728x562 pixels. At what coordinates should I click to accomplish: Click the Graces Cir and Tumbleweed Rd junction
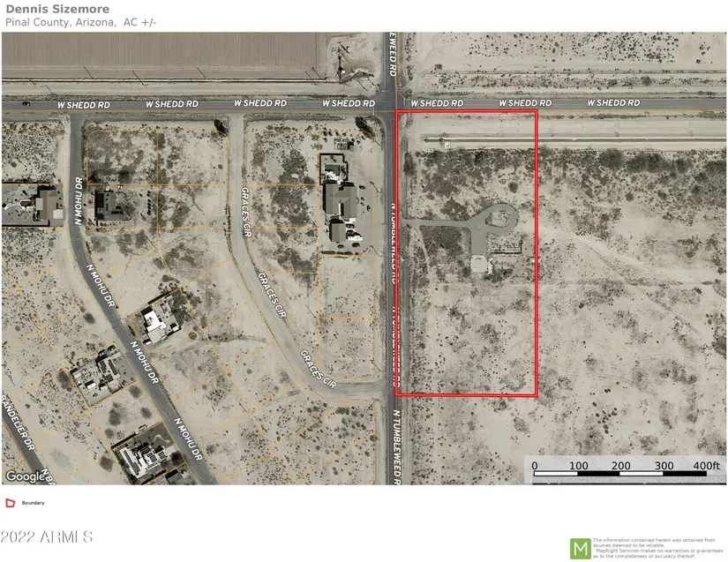tap(387, 386)
